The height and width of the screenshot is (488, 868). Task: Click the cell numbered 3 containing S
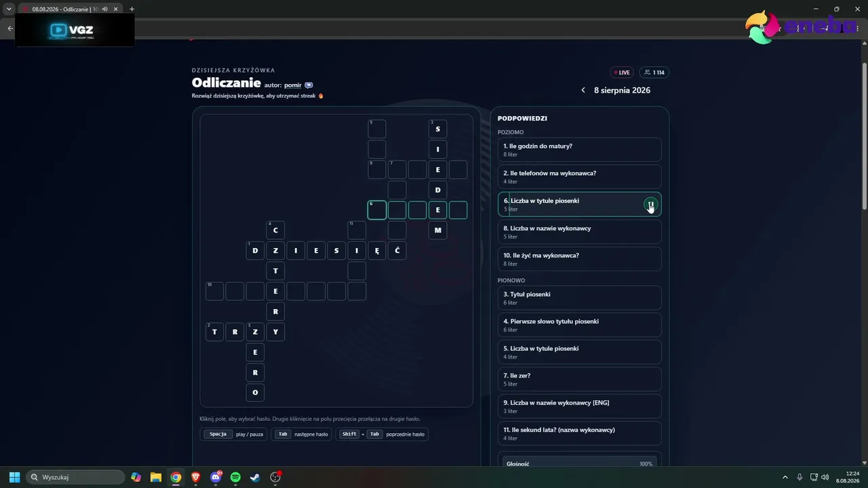point(438,129)
